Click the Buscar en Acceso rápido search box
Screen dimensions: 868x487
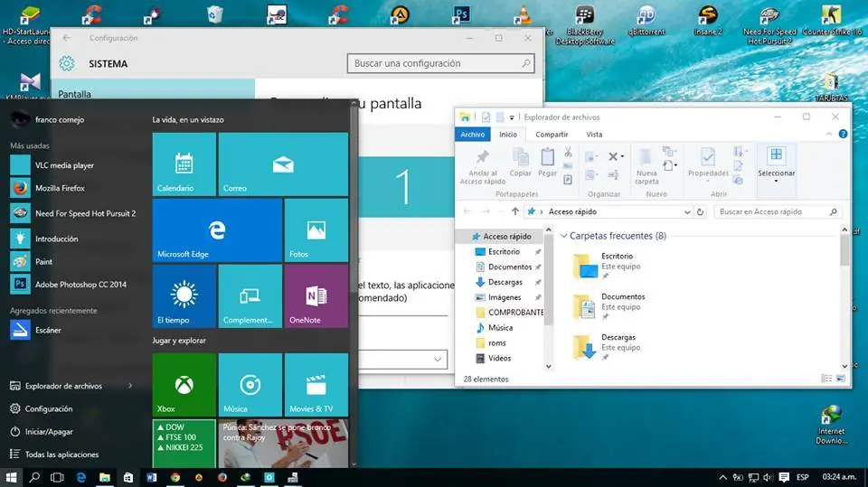point(778,212)
